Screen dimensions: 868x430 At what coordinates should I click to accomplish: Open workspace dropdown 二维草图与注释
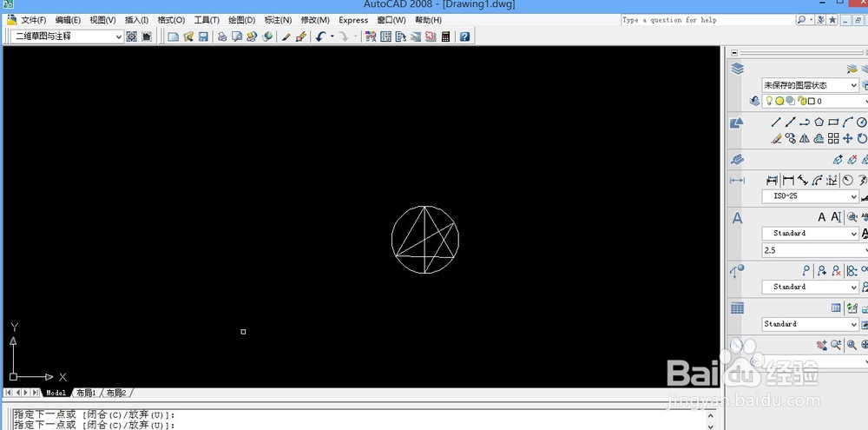[x=67, y=36]
